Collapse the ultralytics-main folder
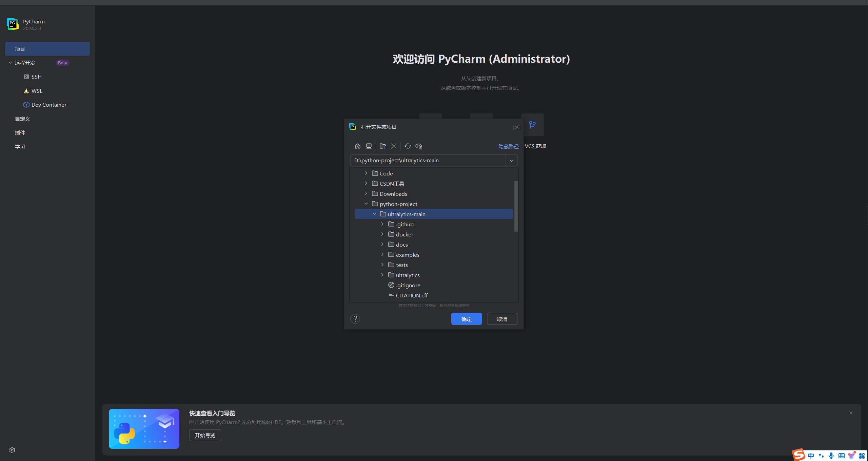The width and height of the screenshot is (868, 461). (x=374, y=214)
